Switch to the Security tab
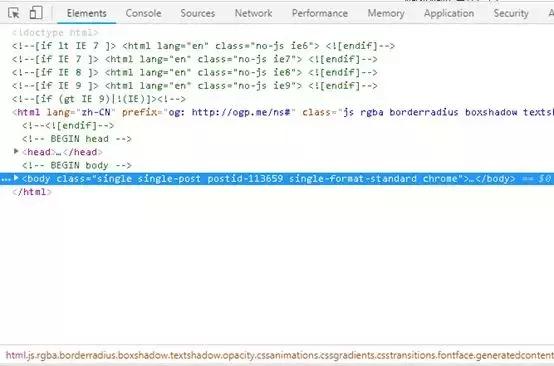This screenshot has width=554, height=366. 511,13
